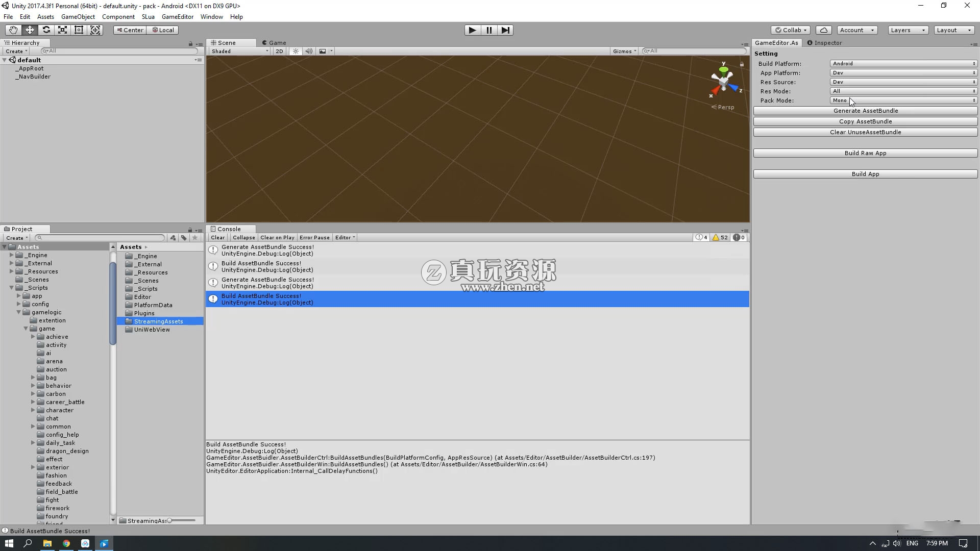This screenshot has width=980, height=551.
Task: Toggle the Hierarchy panel lock
Action: tap(190, 44)
